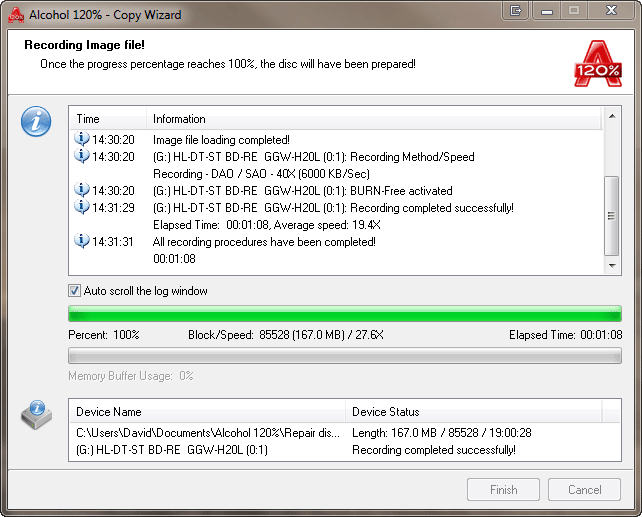Click the Finish button
This screenshot has height=517, width=642.
point(503,490)
